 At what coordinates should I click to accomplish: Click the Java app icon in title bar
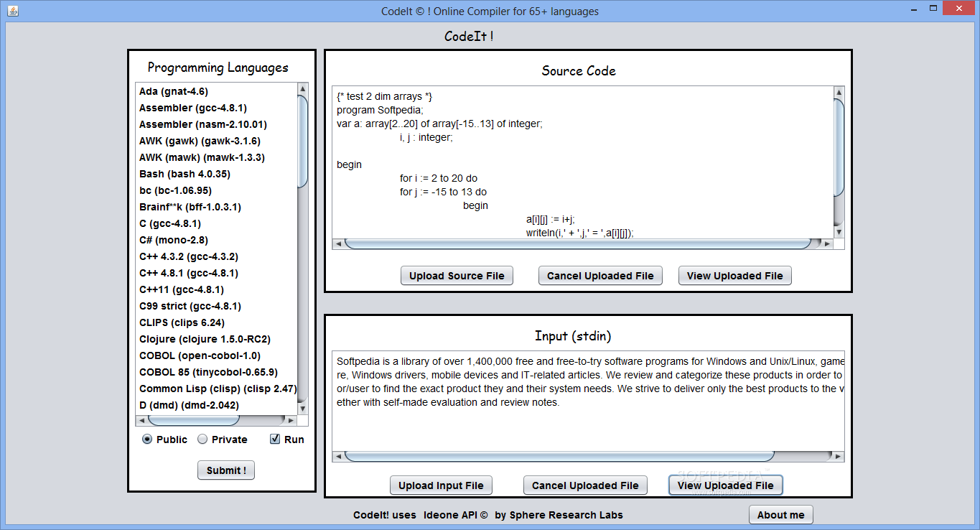(x=12, y=11)
